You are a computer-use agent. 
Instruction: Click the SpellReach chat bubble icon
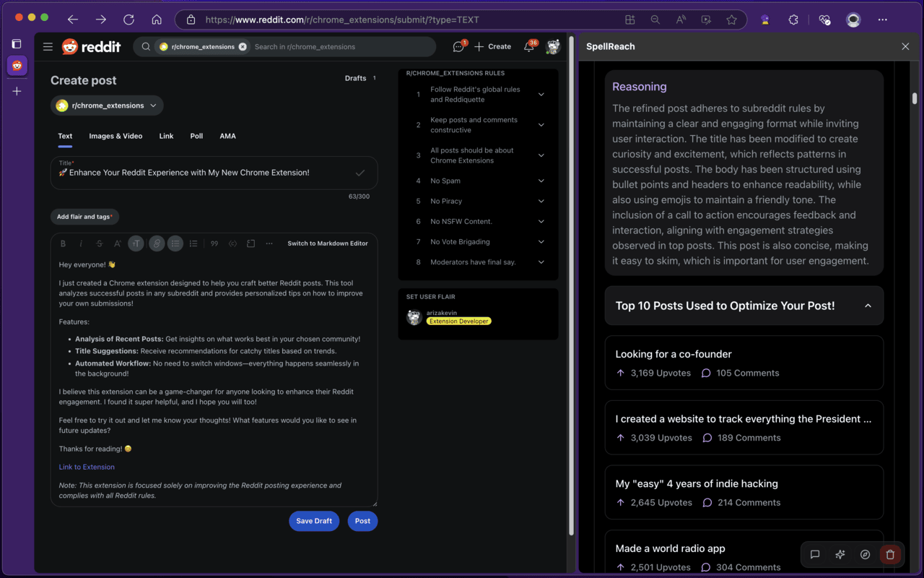click(x=815, y=555)
